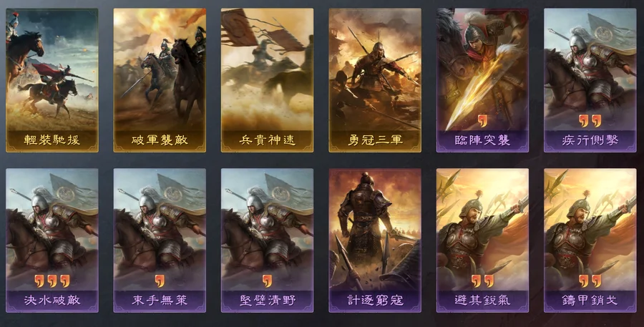Click the 鑄甲銷戈 name label

[590, 301]
